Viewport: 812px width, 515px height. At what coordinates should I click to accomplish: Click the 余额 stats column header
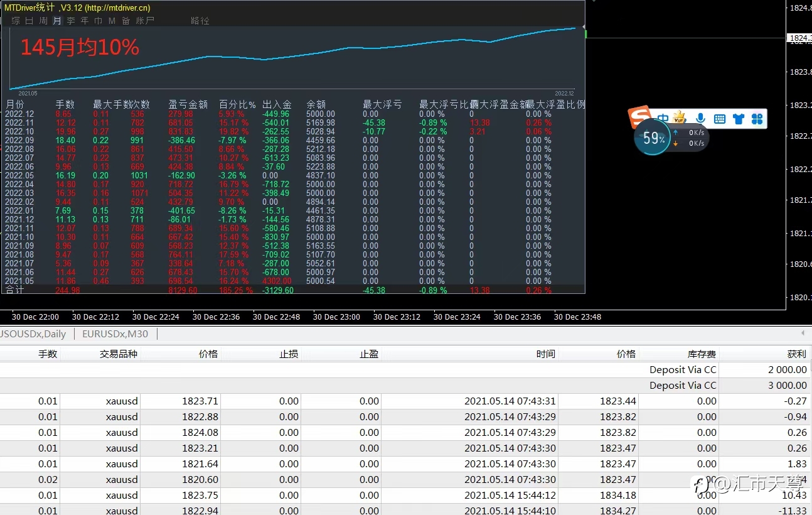point(316,104)
